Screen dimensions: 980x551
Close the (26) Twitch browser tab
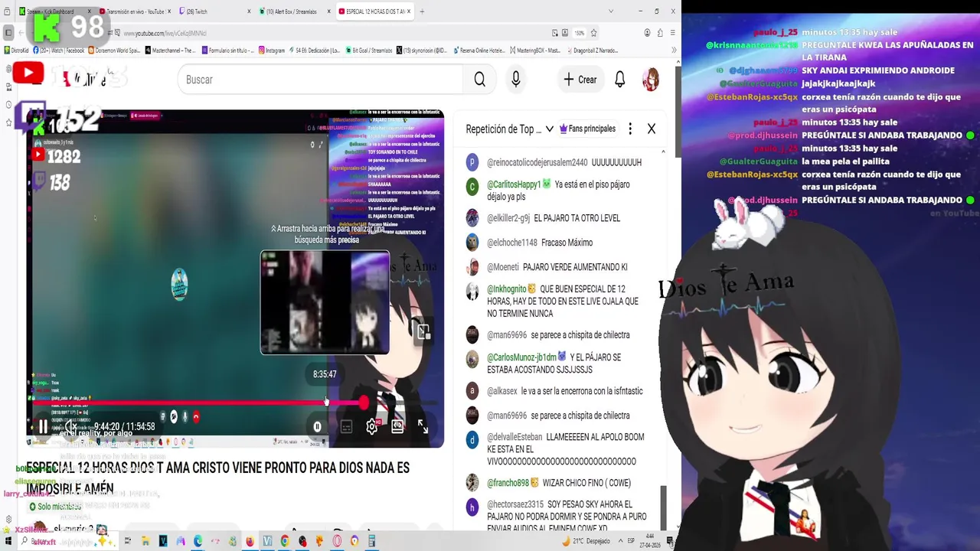[249, 11]
